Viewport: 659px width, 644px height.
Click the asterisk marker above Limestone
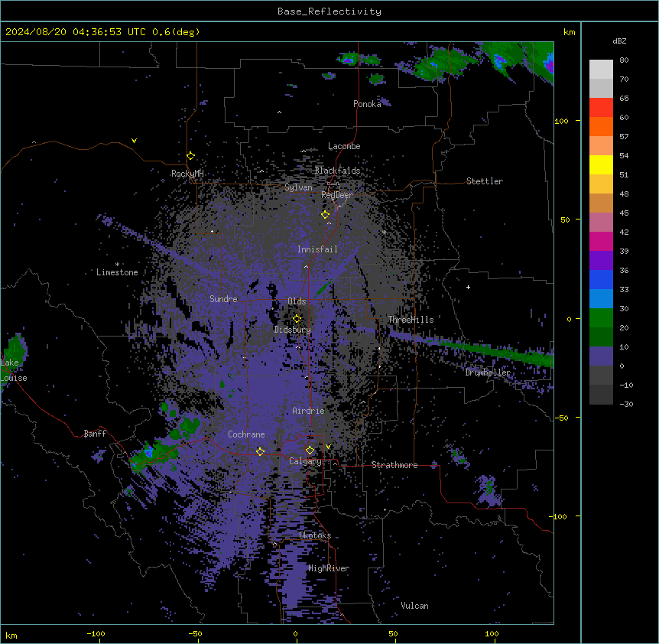point(117,264)
